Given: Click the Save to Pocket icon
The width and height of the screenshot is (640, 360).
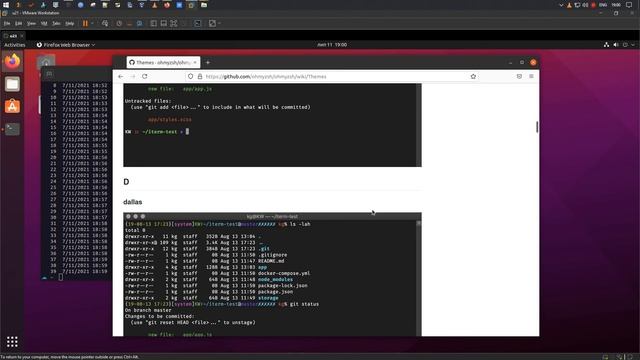Looking at the screenshot, I should [x=519, y=76].
